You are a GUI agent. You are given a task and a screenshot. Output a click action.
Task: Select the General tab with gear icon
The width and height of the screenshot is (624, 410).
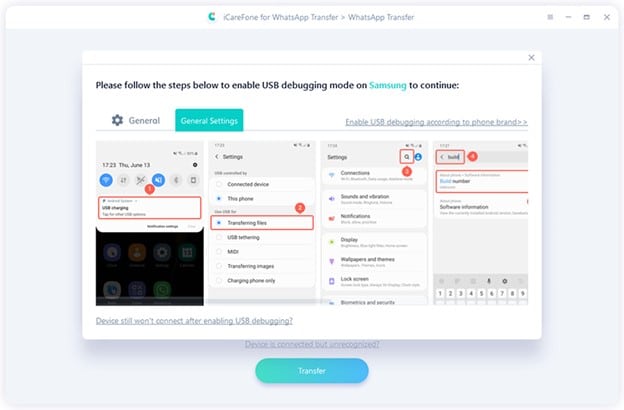(x=136, y=120)
